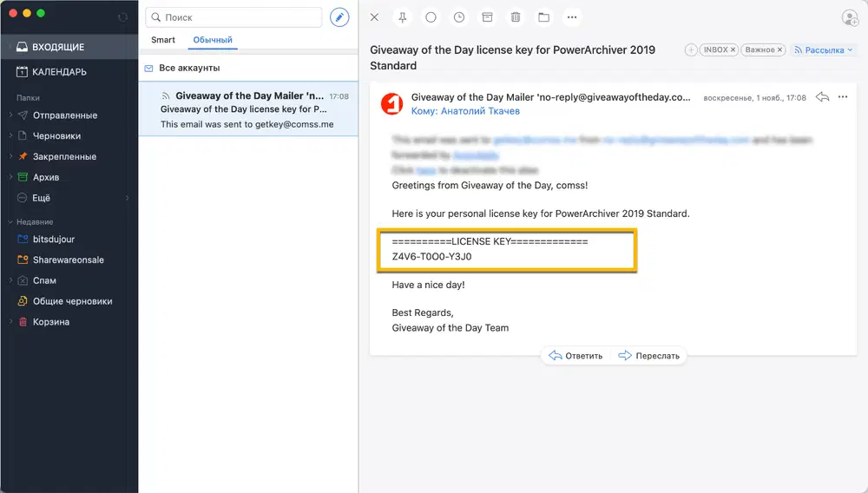
Task: Remove the INBOX label tag
Action: [733, 49]
